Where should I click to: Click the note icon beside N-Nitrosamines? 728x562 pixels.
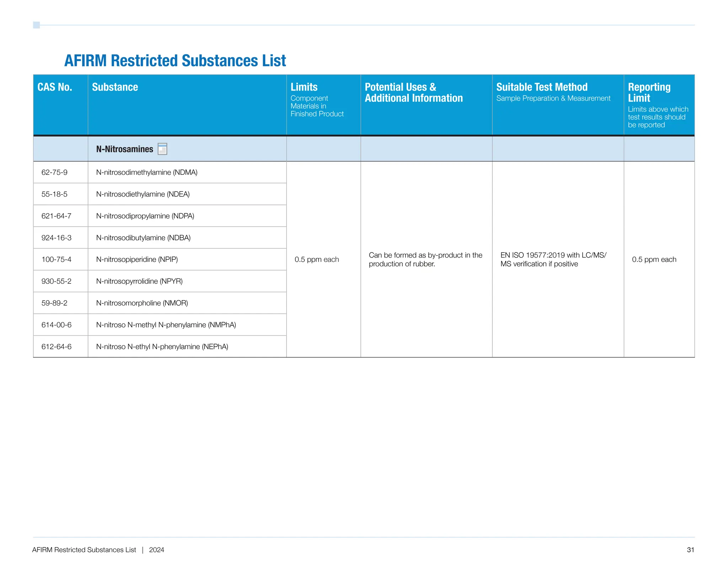click(x=162, y=149)
